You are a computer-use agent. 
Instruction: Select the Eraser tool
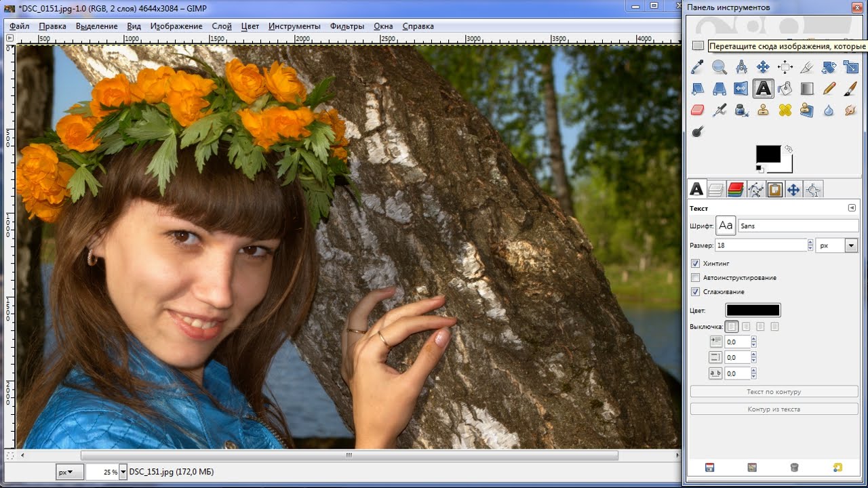[697, 110]
